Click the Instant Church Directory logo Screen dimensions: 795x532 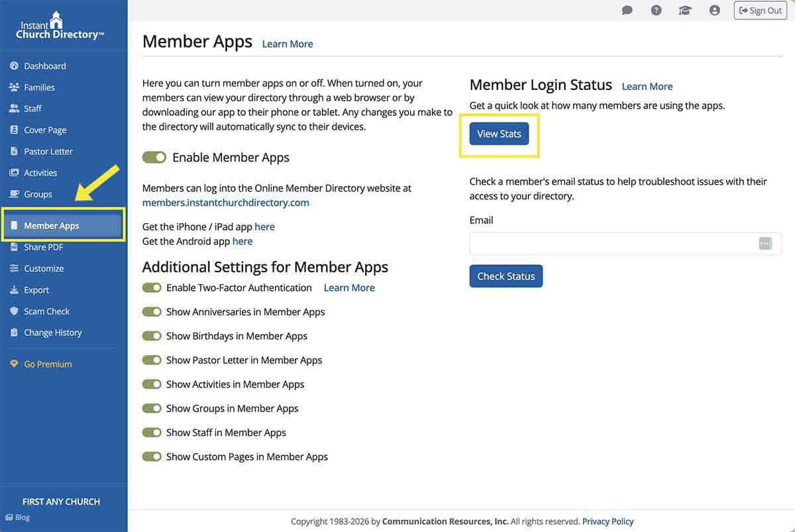click(60, 27)
